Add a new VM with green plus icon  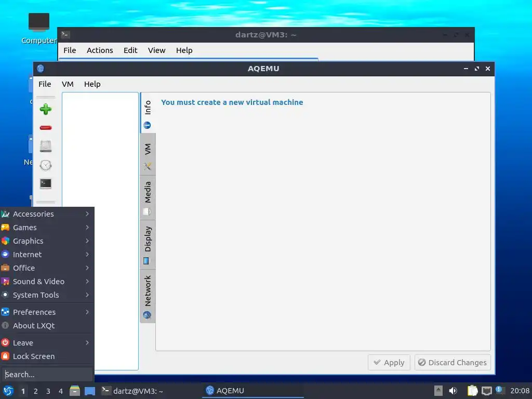[x=46, y=109]
